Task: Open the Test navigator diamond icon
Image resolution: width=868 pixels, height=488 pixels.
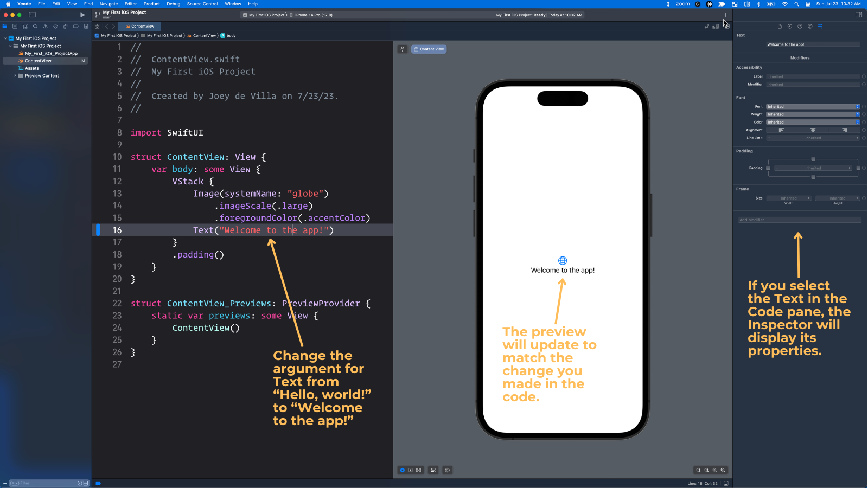Action: click(x=55, y=26)
